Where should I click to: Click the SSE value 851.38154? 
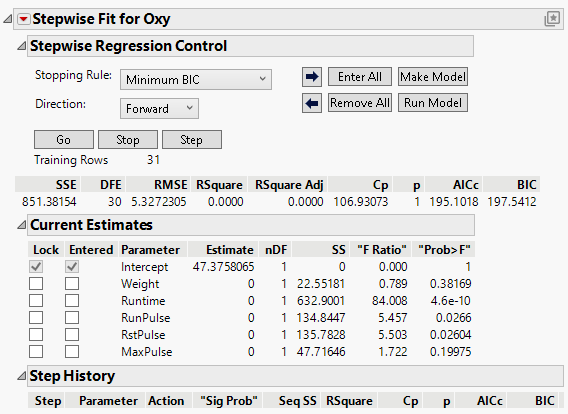(49, 202)
